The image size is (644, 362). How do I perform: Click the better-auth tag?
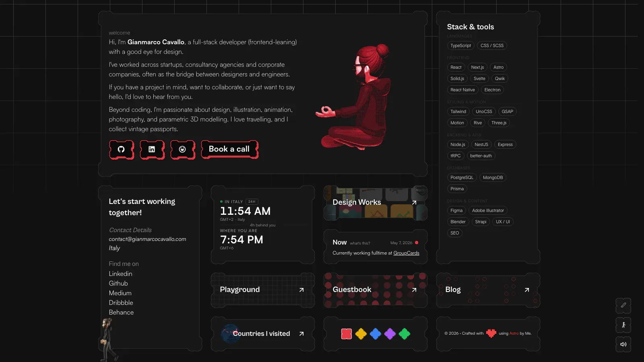point(481,156)
